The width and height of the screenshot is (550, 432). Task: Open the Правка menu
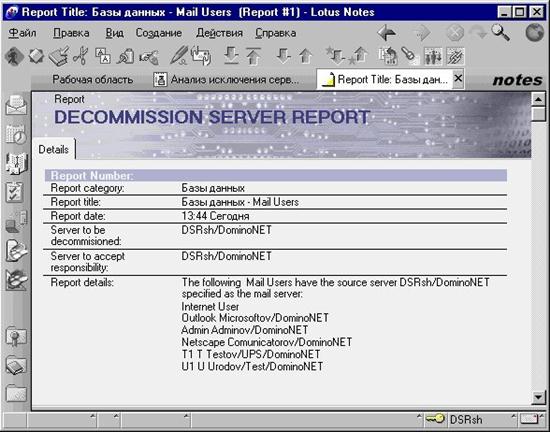click(71, 33)
